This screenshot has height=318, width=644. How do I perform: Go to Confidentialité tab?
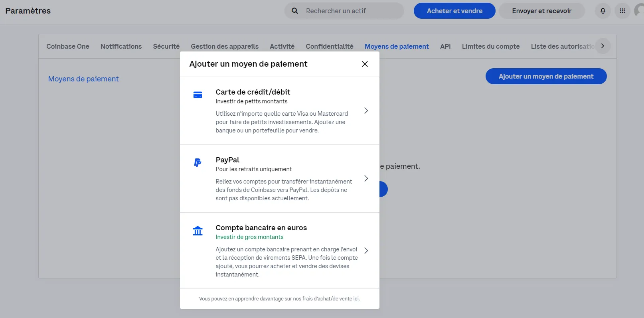pos(330,46)
